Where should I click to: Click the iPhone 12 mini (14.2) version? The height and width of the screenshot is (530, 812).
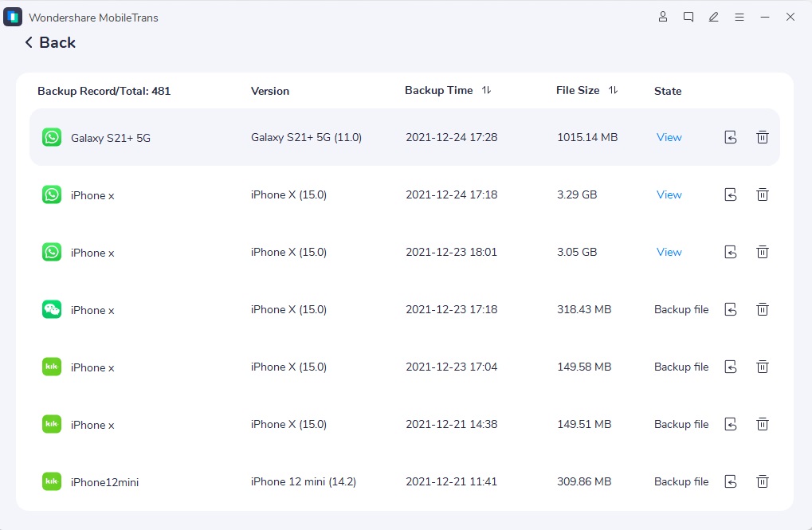coord(304,482)
